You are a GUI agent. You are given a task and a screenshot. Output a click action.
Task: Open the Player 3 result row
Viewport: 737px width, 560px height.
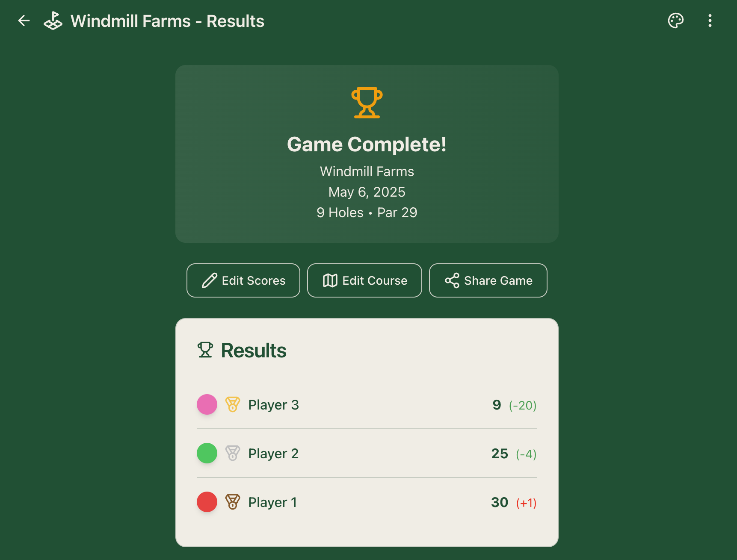coord(367,404)
